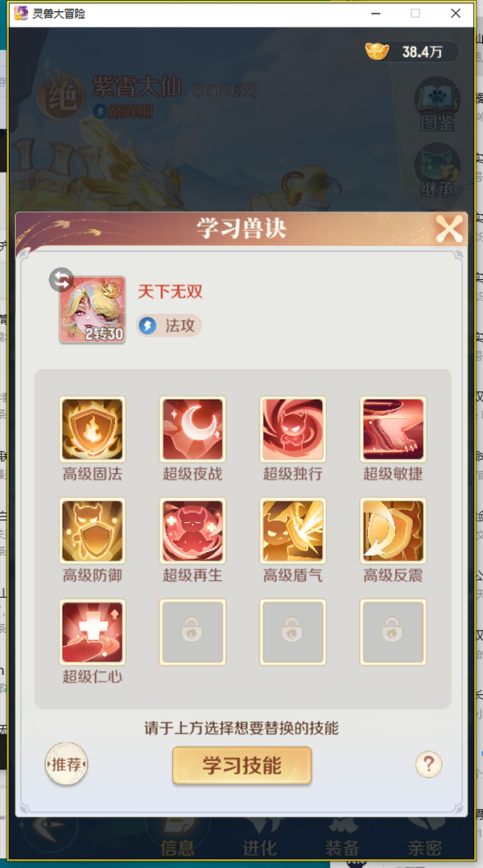Screen dimensions: 483x868
Task: Select the 高级固法 skill icon
Action: (93, 429)
